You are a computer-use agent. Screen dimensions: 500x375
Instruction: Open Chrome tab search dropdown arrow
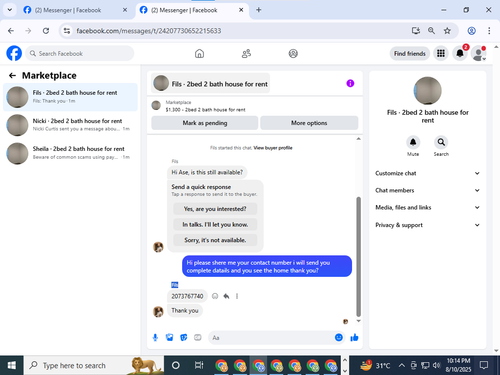tap(10, 10)
